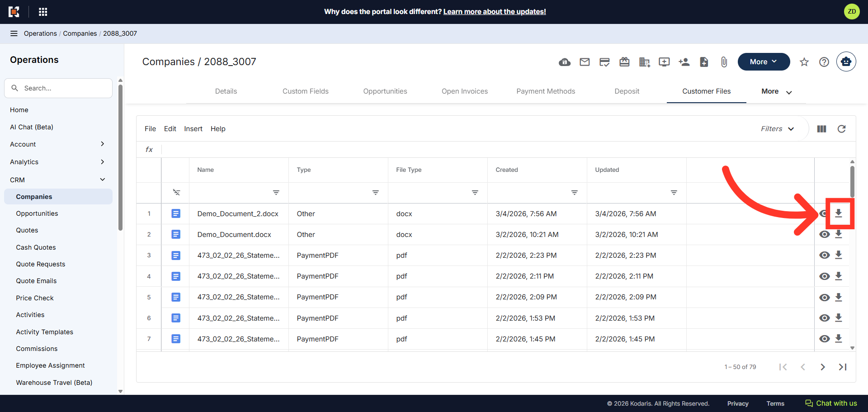
Task: Open the help question mark icon
Action: coord(824,62)
